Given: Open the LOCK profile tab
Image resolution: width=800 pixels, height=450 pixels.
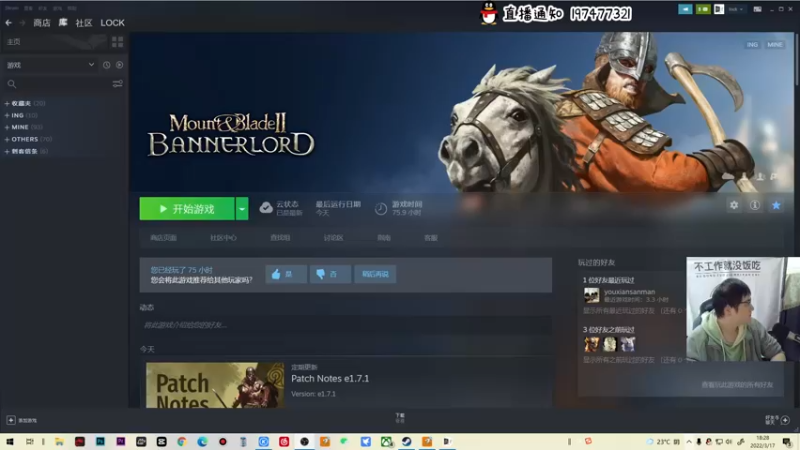Looking at the screenshot, I should tap(112, 23).
